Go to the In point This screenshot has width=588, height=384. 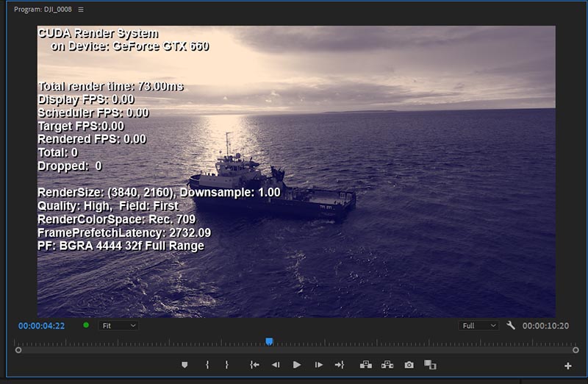coord(254,365)
